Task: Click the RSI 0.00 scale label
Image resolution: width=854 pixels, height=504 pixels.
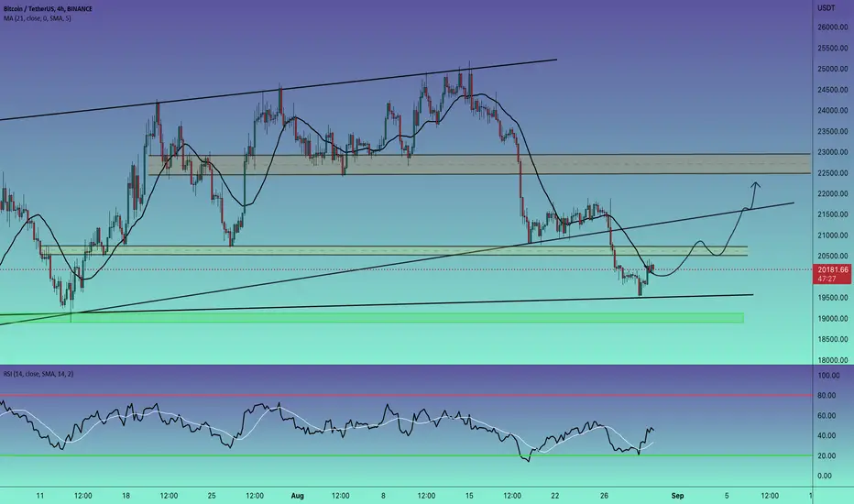Action: tap(825, 476)
